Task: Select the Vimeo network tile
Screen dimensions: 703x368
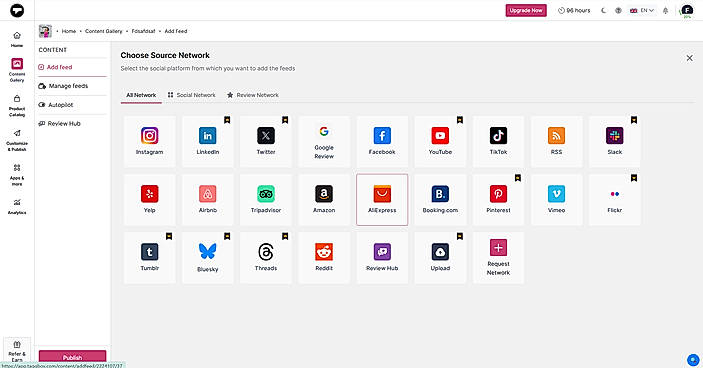Action: pos(556,199)
